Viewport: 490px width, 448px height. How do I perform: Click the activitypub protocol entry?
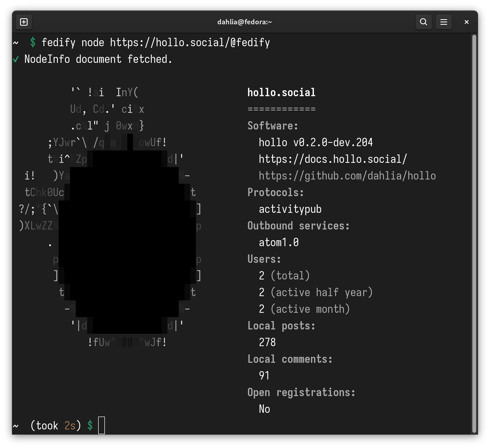pyautogui.click(x=290, y=209)
